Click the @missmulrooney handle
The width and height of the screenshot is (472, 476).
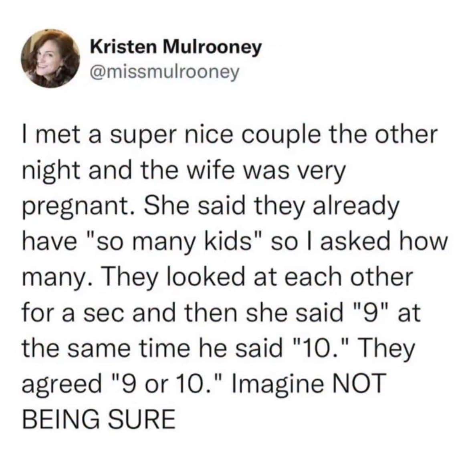click(165, 71)
